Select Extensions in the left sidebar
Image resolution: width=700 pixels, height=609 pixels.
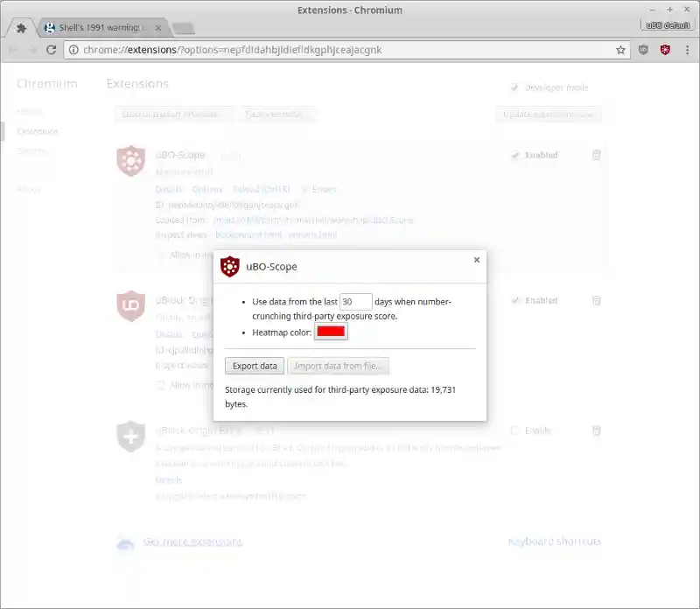tap(38, 131)
